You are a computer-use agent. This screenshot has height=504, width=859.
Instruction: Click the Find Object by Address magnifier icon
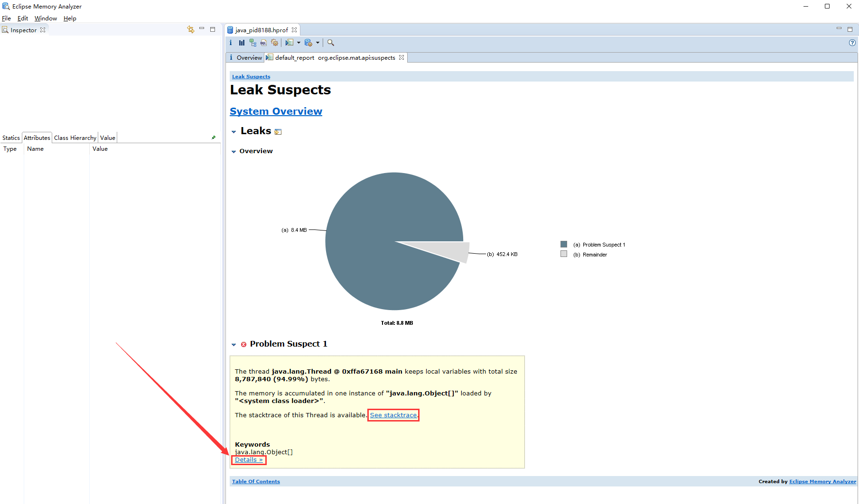tap(331, 43)
